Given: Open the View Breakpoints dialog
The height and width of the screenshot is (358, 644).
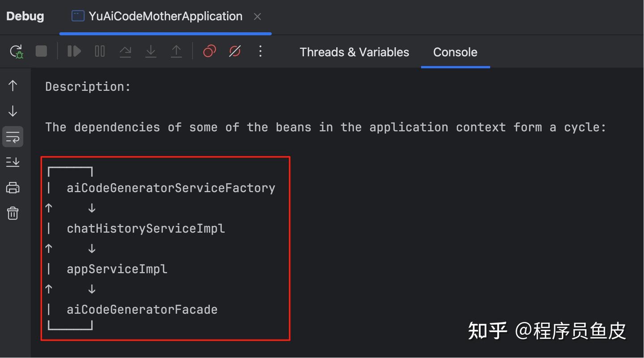Looking at the screenshot, I should (x=209, y=51).
